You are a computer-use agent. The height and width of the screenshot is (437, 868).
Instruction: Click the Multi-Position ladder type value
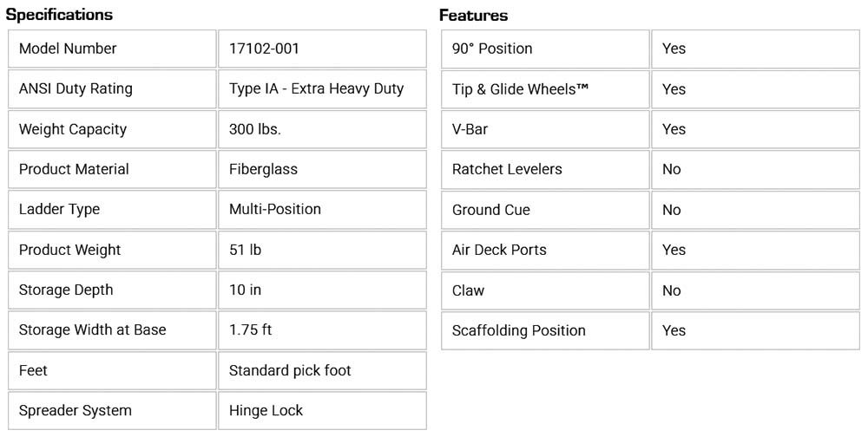pos(275,209)
